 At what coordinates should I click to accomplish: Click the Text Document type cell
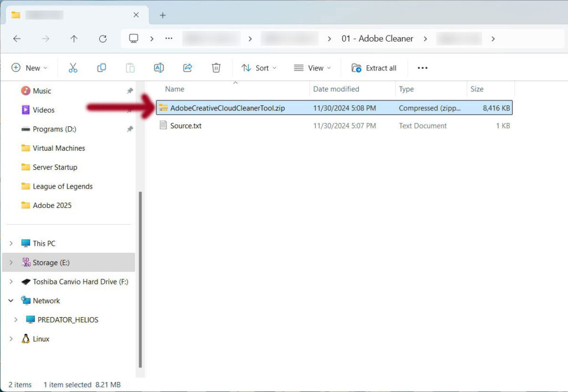point(422,126)
